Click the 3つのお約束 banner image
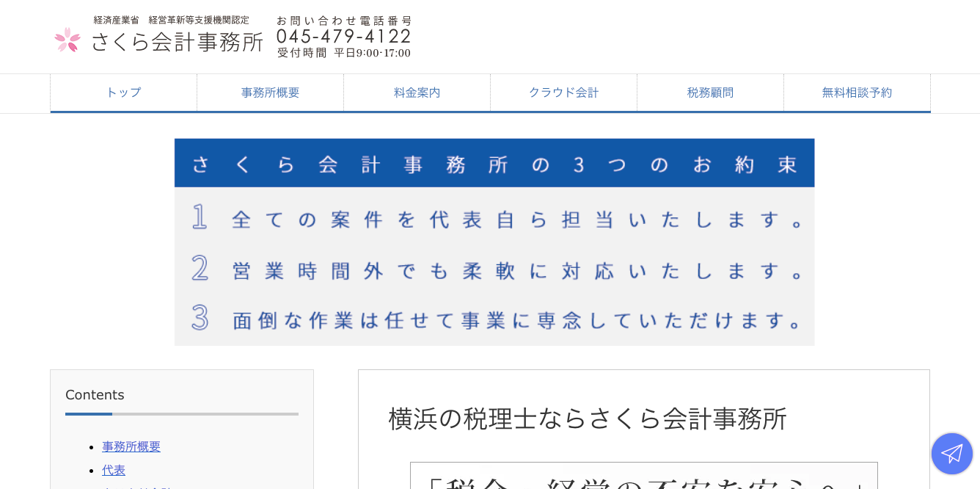Screen dimensions: 980x489 coord(494,242)
